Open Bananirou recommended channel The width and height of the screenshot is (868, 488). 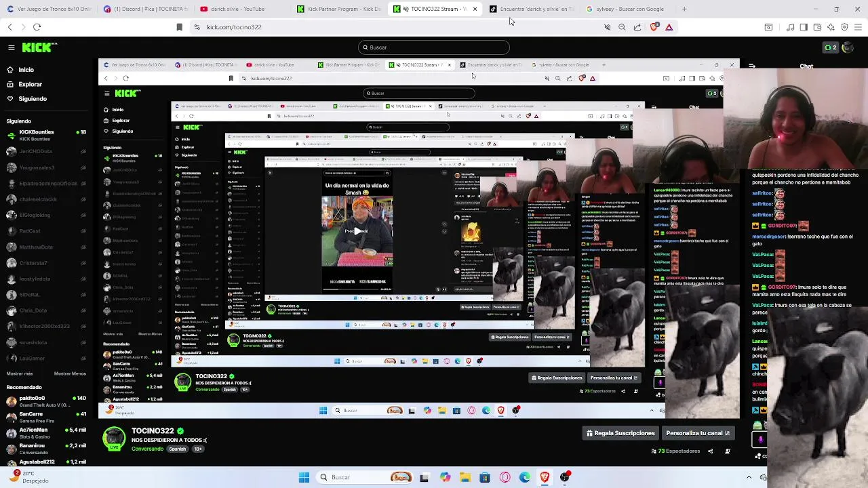46,449
